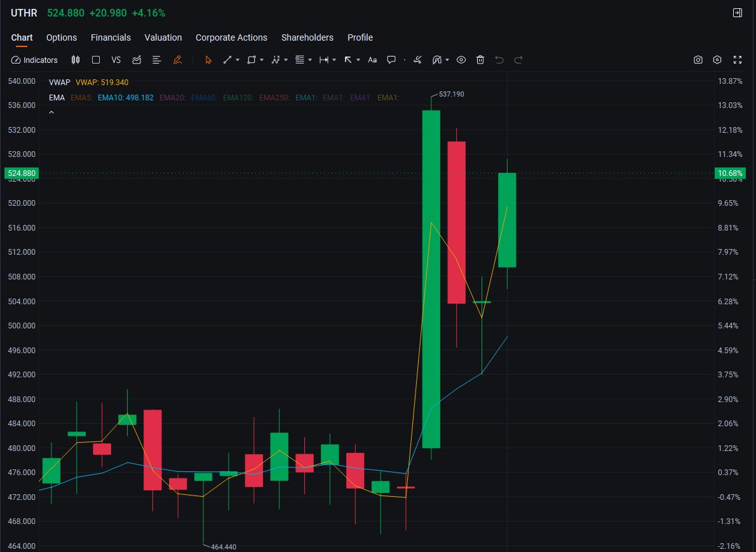756x552 pixels.
Task: Open the Profile tab
Action: pos(360,37)
